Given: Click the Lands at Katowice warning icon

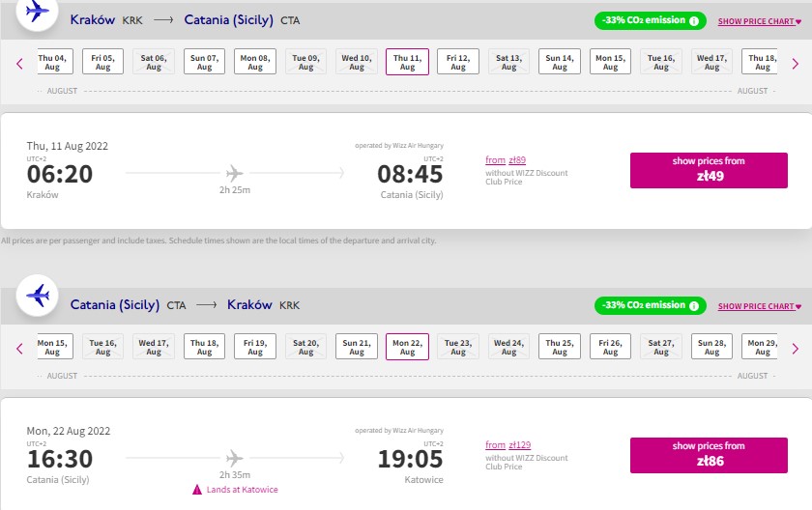Looking at the screenshot, I should pyautogui.click(x=197, y=490).
